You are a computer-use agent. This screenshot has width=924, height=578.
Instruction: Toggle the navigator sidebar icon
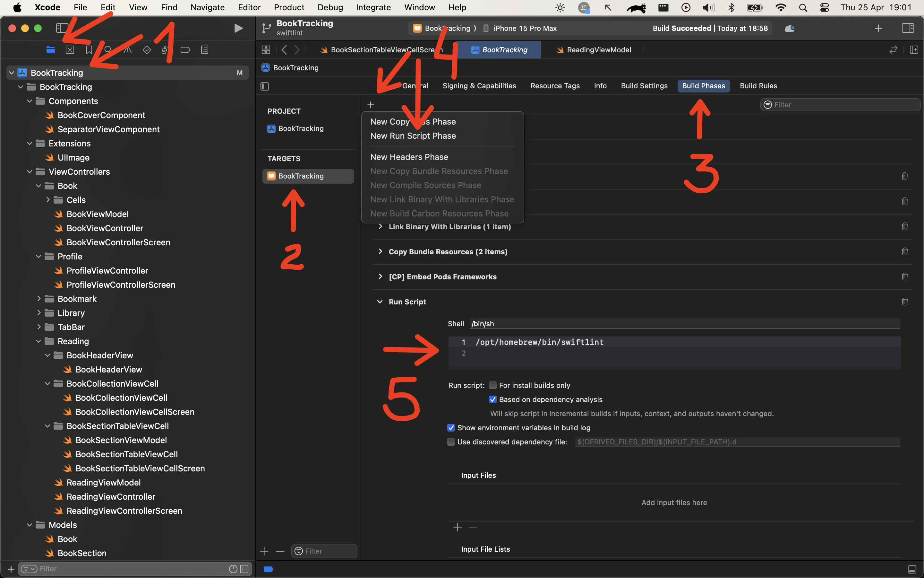click(62, 28)
